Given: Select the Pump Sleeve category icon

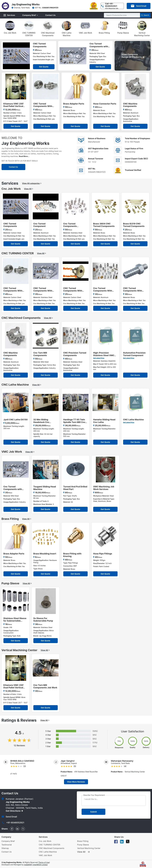Looking at the screenshot, I should tap(123, 26).
